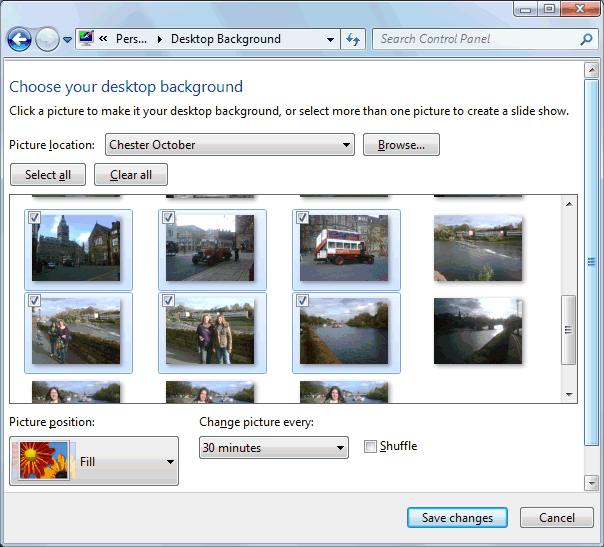
Task: Click the search magnifier icon
Action: tap(587, 39)
